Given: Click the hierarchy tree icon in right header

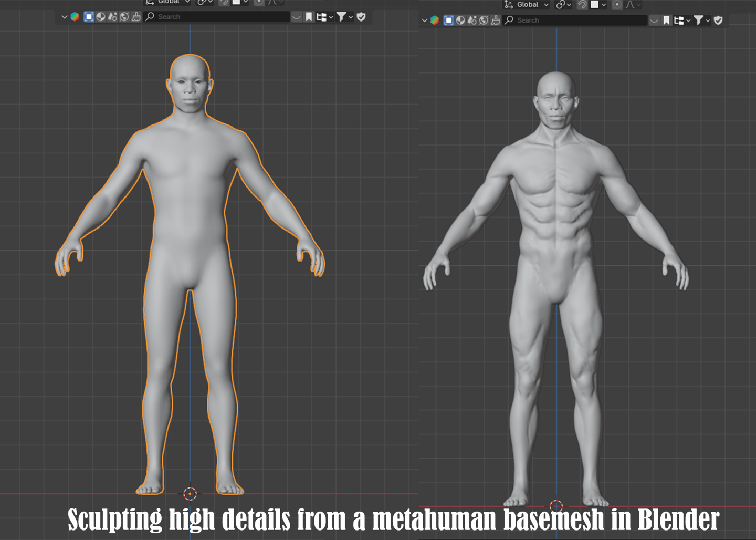Looking at the screenshot, I should [x=679, y=20].
